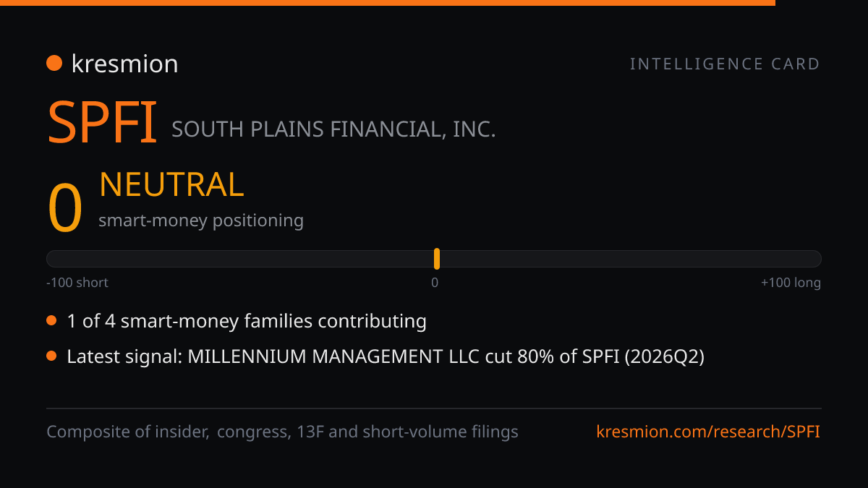
Task: Click the INTELLIGENCE CARD header label
Action: [x=725, y=64]
